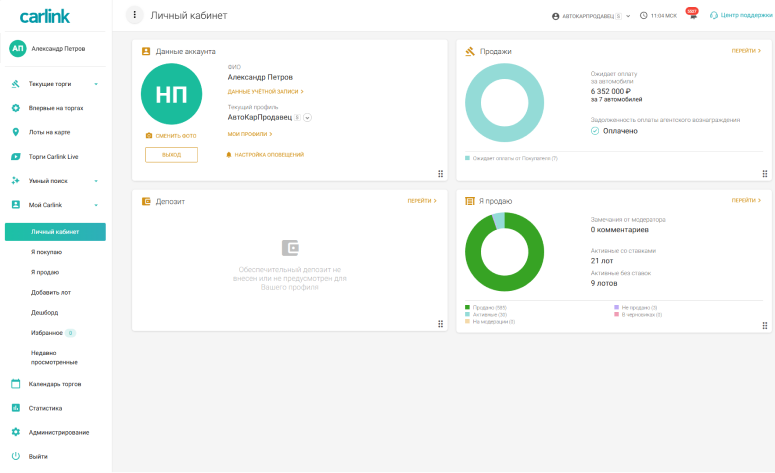
Task: Click the headset icon for Центр поддержки
Action: (714, 16)
